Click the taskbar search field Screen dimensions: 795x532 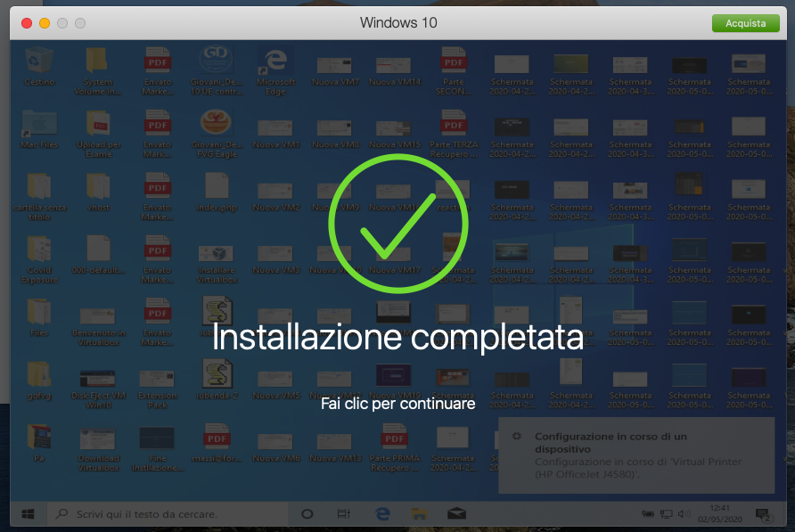(168, 514)
